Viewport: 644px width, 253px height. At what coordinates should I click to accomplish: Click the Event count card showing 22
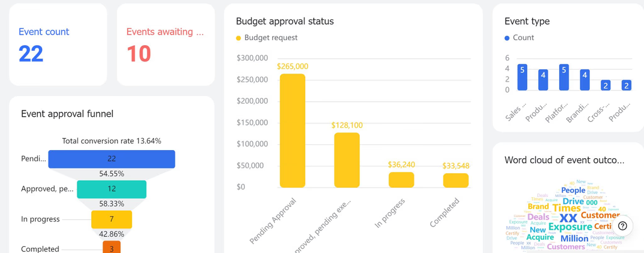pyautogui.click(x=58, y=45)
